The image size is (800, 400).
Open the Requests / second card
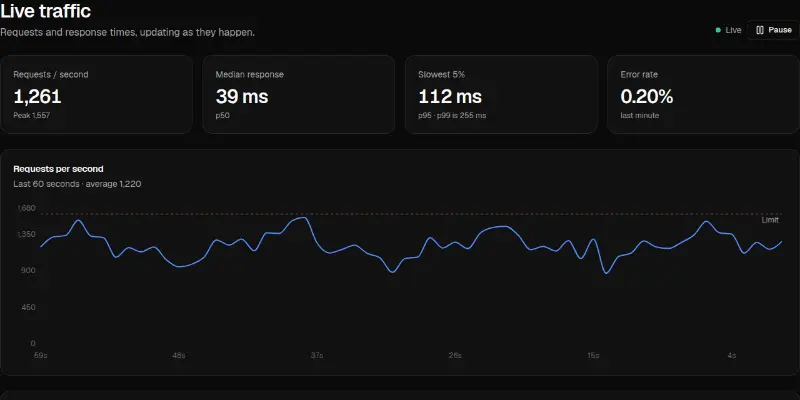pyautogui.click(x=96, y=94)
